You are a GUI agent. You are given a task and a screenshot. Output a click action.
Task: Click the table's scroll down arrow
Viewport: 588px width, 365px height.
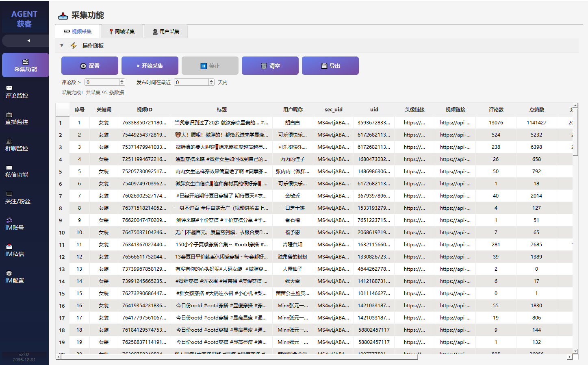click(x=575, y=351)
